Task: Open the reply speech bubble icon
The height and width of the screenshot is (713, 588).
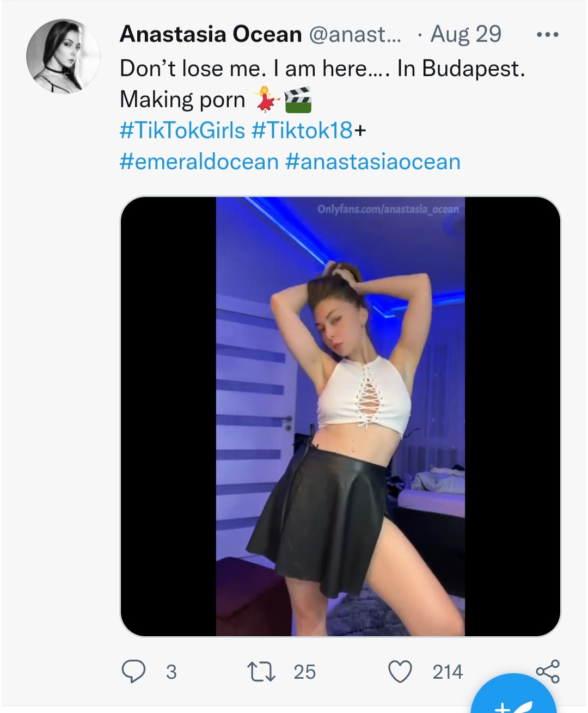Action: click(133, 672)
